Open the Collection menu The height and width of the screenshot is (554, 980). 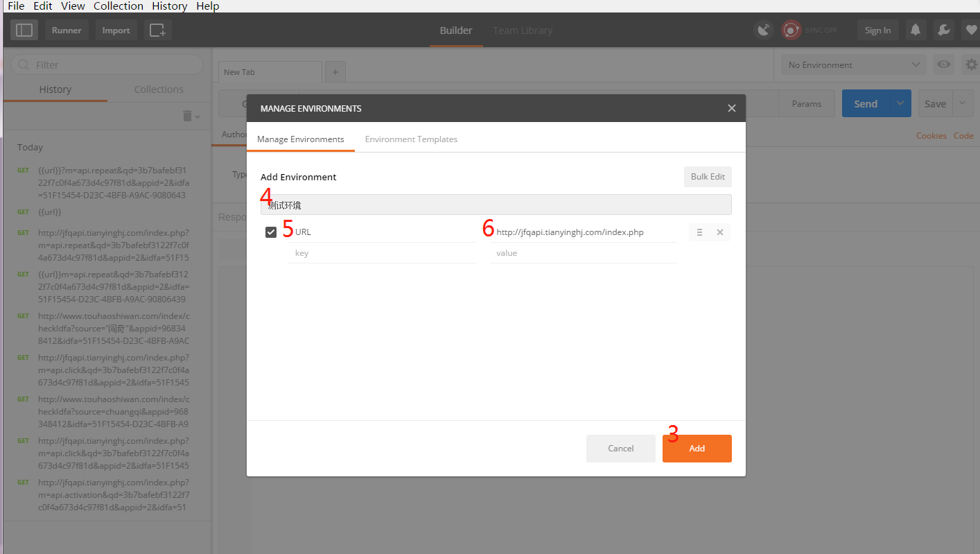pyautogui.click(x=119, y=6)
